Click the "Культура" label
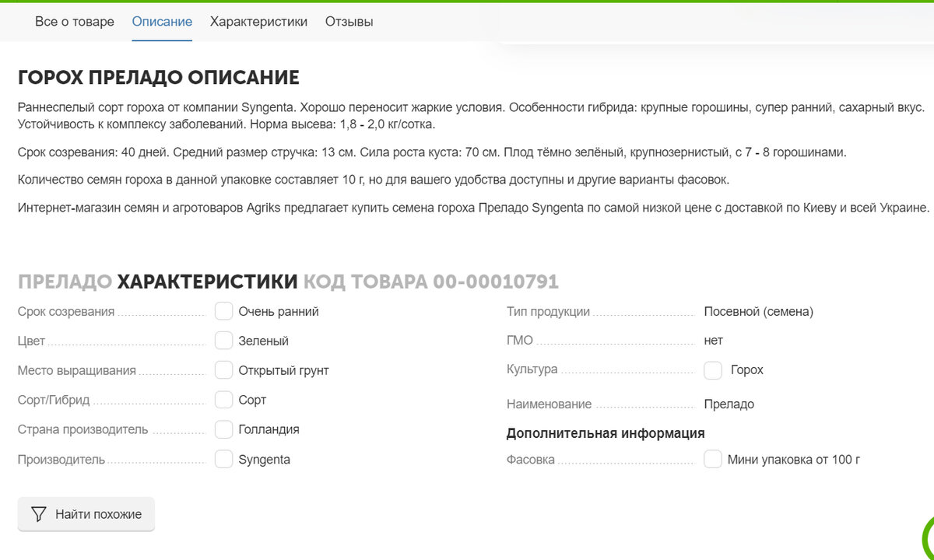 (x=532, y=369)
